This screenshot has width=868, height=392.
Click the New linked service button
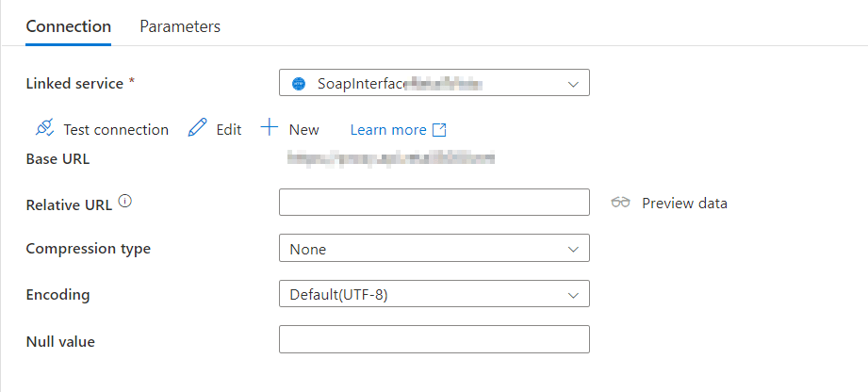pyautogui.click(x=303, y=130)
